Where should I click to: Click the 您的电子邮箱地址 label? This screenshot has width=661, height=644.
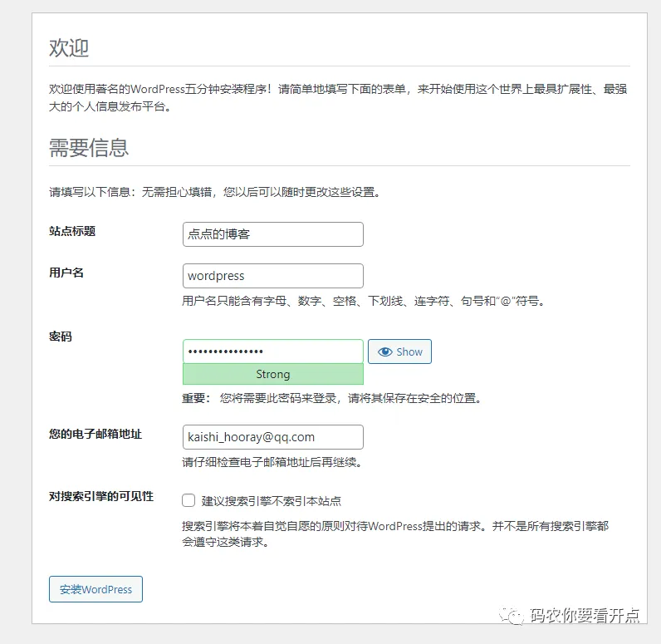pyautogui.click(x=95, y=434)
